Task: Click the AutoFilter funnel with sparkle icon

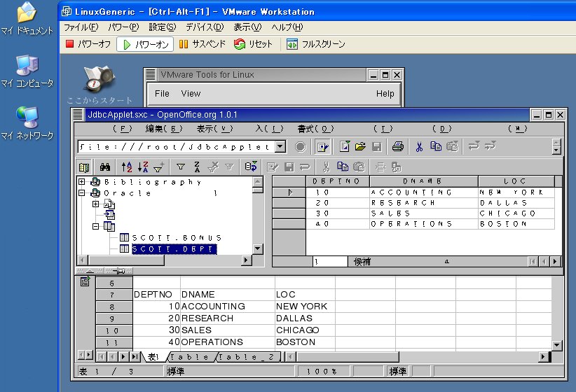Action: coord(159,167)
